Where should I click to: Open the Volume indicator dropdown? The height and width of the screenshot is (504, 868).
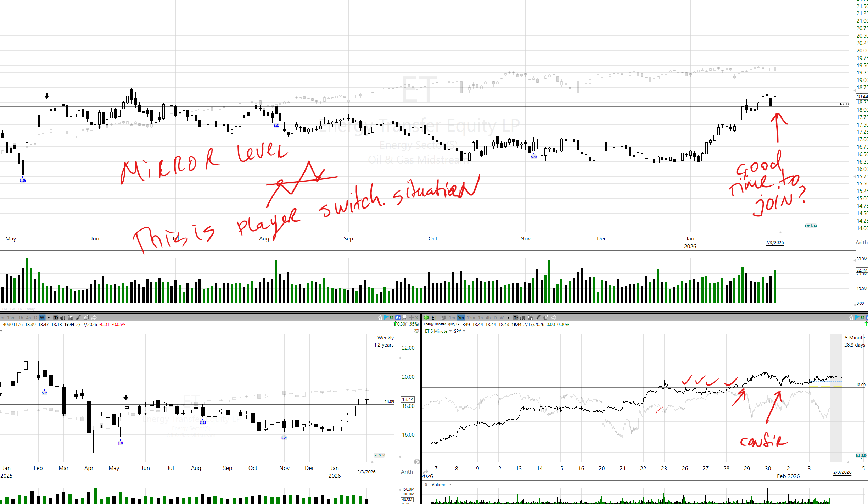pyautogui.click(x=450, y=484)
